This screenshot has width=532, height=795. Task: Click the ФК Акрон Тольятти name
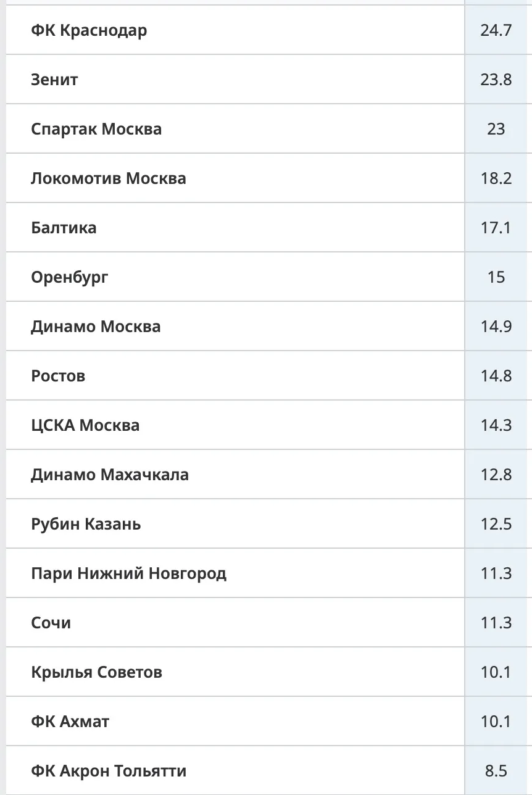109,771
